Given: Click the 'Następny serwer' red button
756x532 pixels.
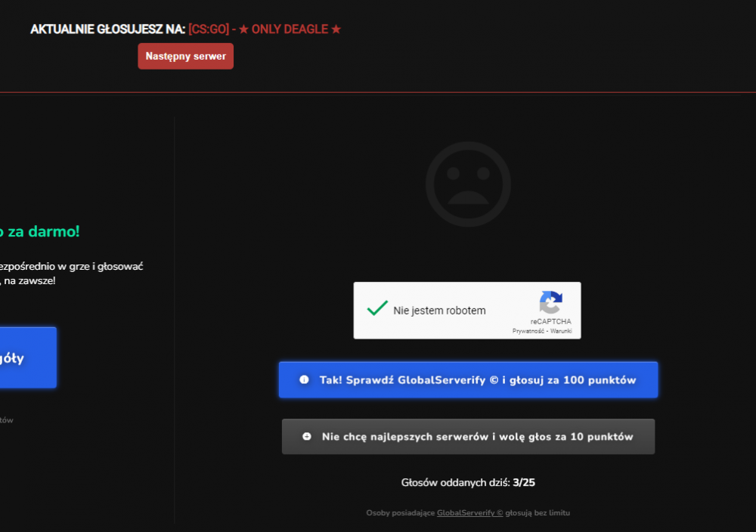Looking at the screenshot, I should coord(186,56).
